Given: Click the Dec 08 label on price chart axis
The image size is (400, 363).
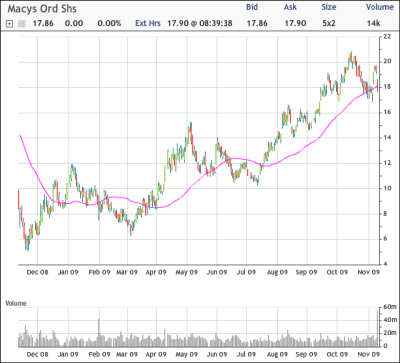Looking at the screenshot, I should [x=37, y=272].
